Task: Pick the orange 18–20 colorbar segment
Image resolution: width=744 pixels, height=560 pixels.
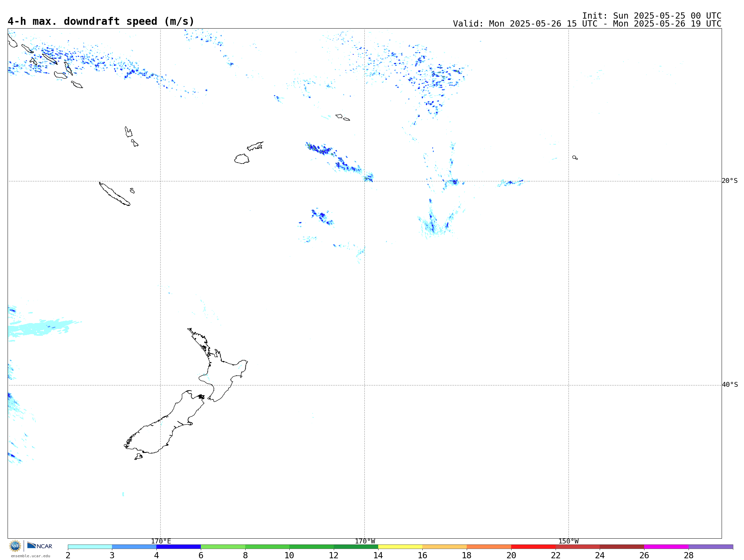Action: point(489,547)
